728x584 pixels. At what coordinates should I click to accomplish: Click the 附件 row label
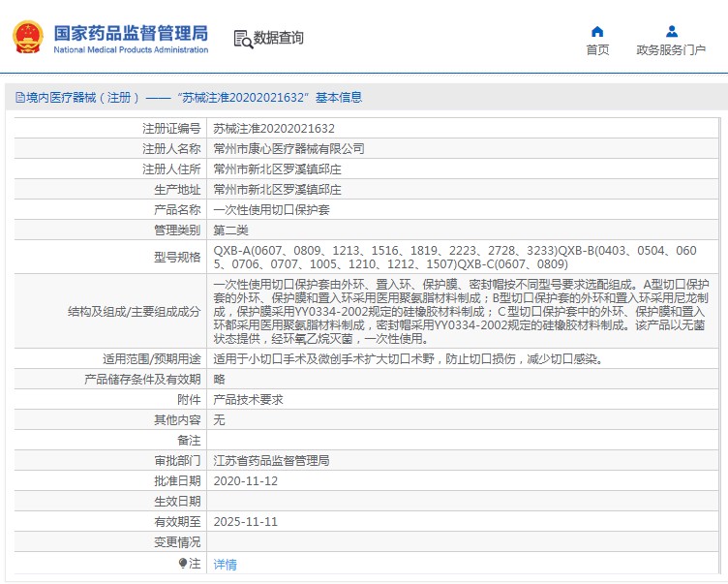[189, 400]
